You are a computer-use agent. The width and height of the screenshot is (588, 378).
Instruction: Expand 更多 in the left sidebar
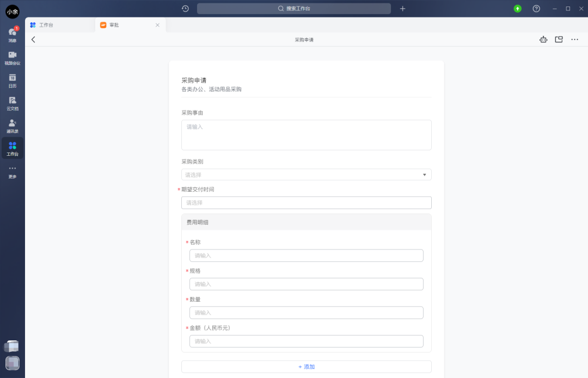coord(12,171)
